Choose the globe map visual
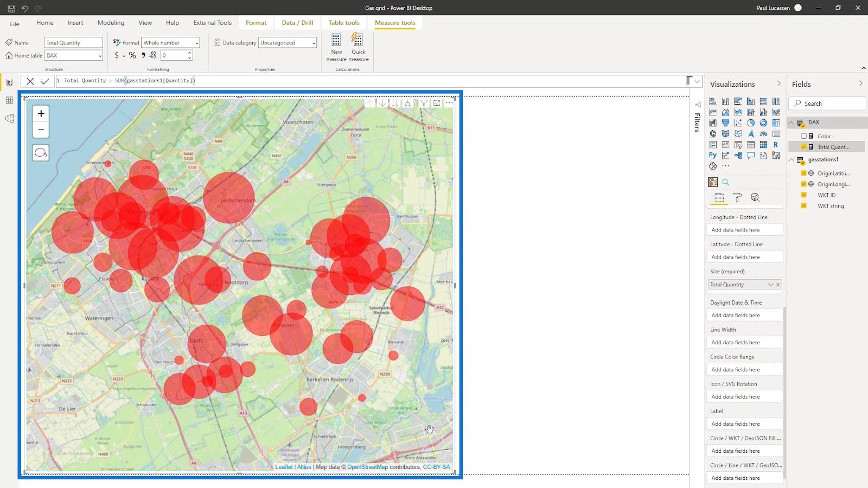 tap(713, 134)
